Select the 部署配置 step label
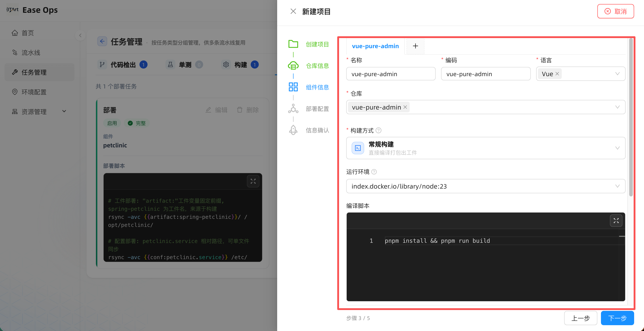The height and width of the screenshot is (331, 644). pos(317,109)
